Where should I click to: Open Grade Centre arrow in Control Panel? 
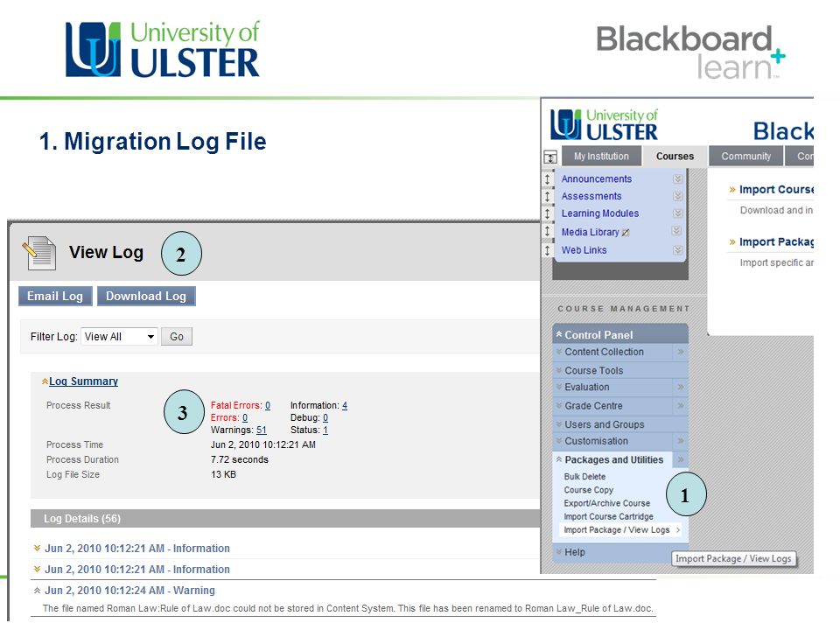coord(681,405)
